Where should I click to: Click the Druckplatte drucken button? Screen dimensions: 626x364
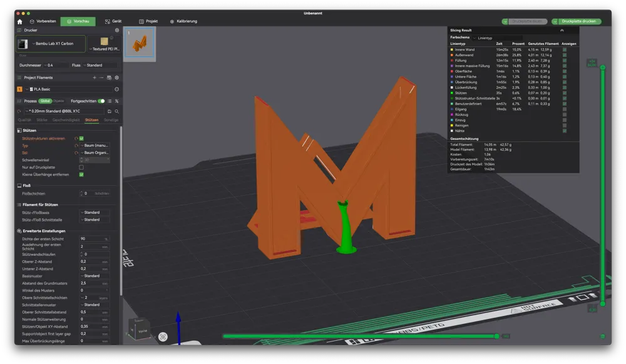(579, 21)
